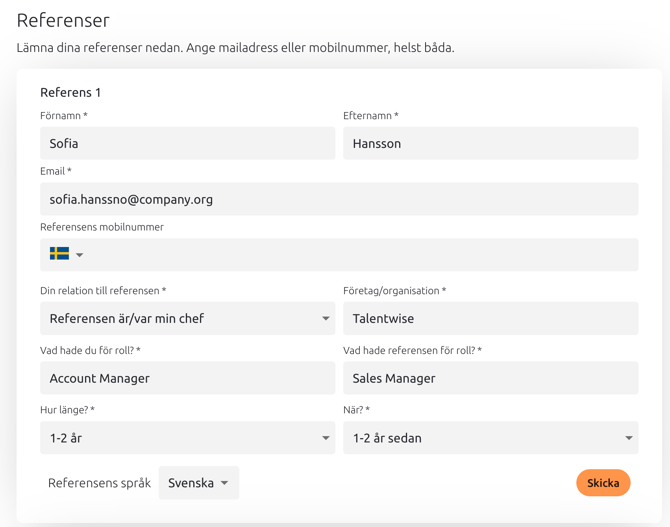Click the caret arrow next to Svenska
The height and width of the screenshot is (527, 670).
click(224, 483)
